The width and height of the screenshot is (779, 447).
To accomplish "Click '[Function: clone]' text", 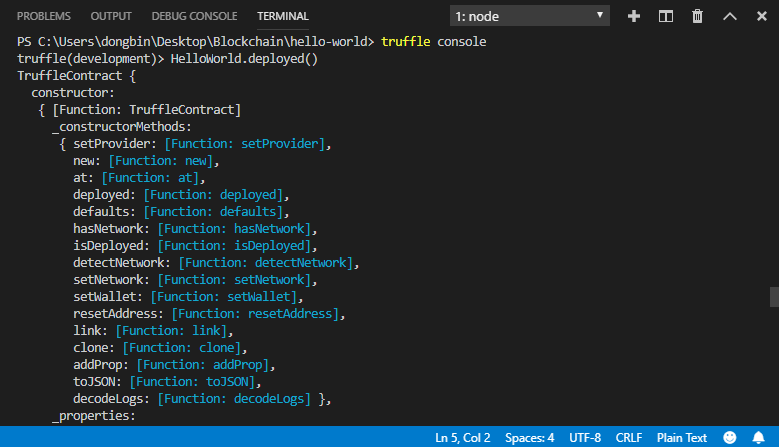I will pyautogui.click(x=181, y=347).
